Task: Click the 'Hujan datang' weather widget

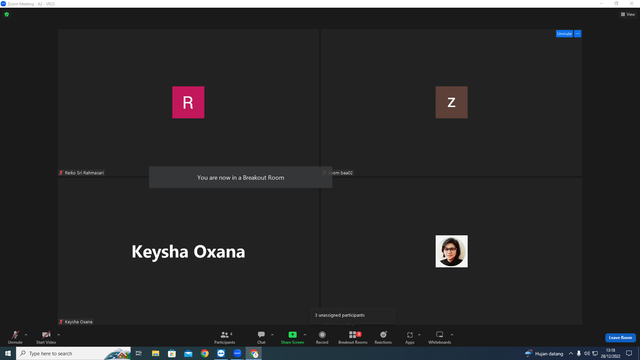Action: point(544,353)
